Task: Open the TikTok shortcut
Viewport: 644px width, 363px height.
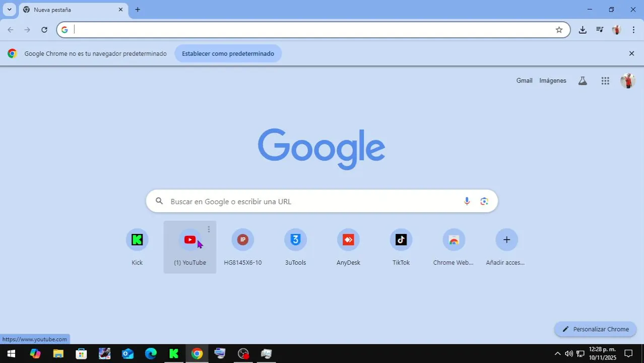Action: click(401, 247)
